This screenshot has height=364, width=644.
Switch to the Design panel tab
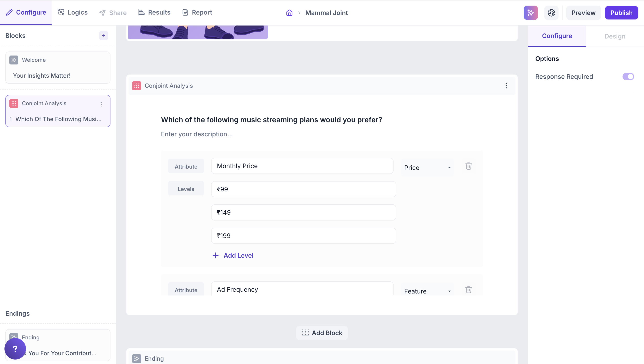(x=615, y=36)
